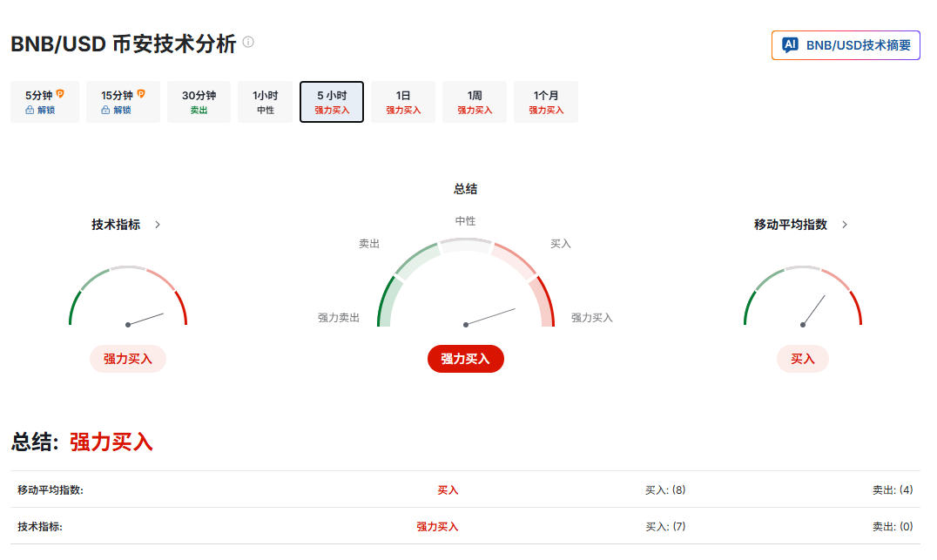937x560 pixels.
Task: Switch to the 30分钟 timeframe tab
Action: point(199,102)
